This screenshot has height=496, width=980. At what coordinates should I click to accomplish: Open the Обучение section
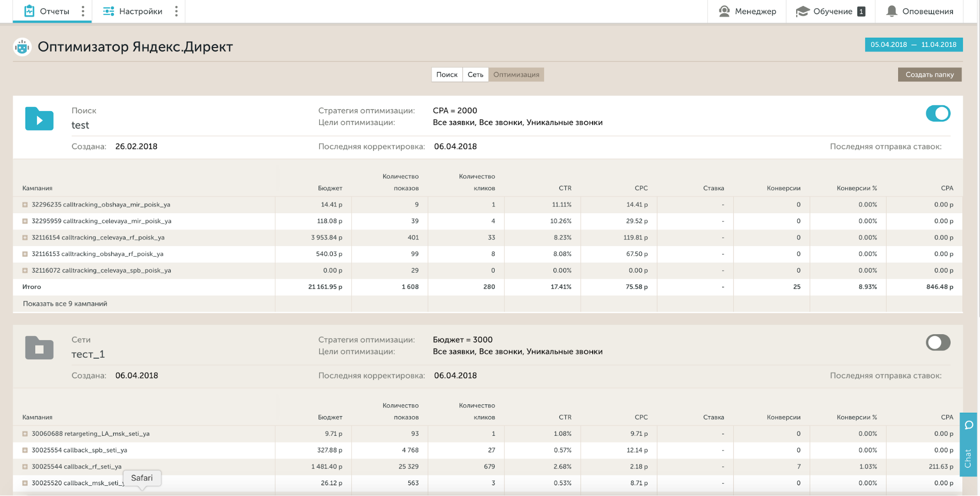(830, 11)
